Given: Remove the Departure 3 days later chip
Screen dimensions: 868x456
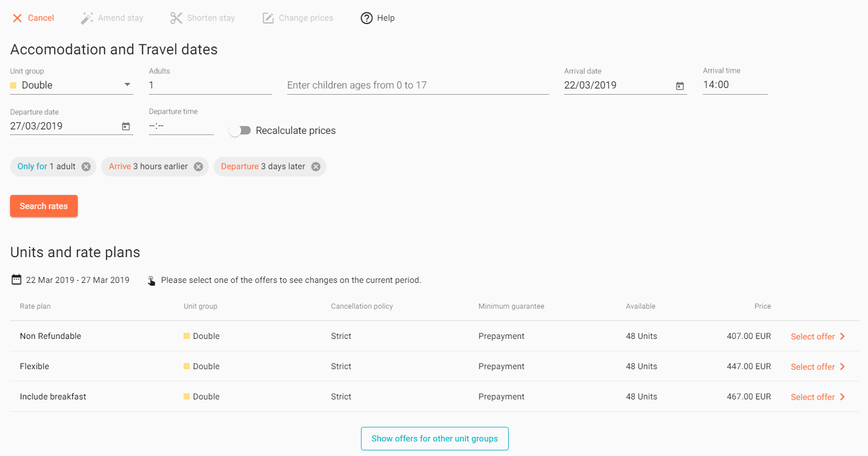Looking at the screenshot, I should click(316, 166).
